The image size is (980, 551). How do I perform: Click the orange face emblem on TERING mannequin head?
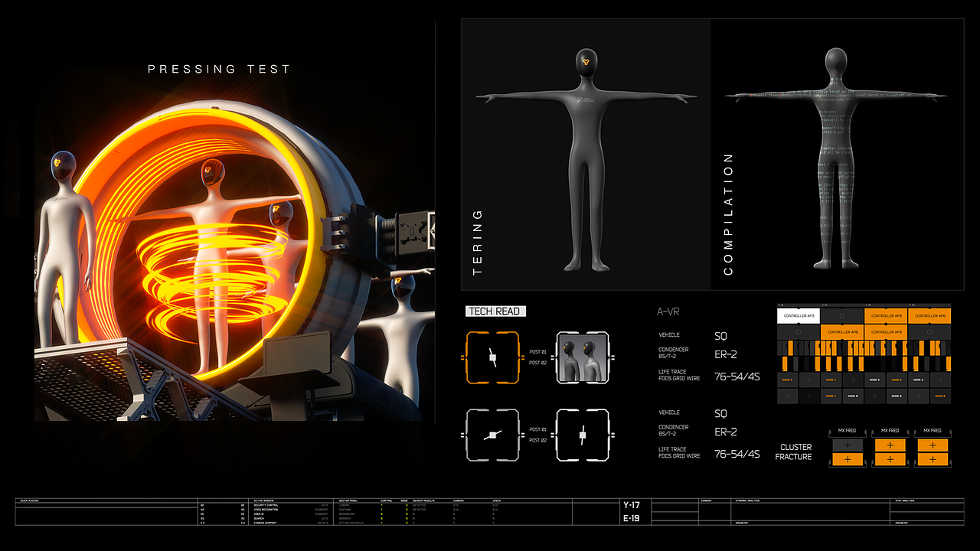586,64
